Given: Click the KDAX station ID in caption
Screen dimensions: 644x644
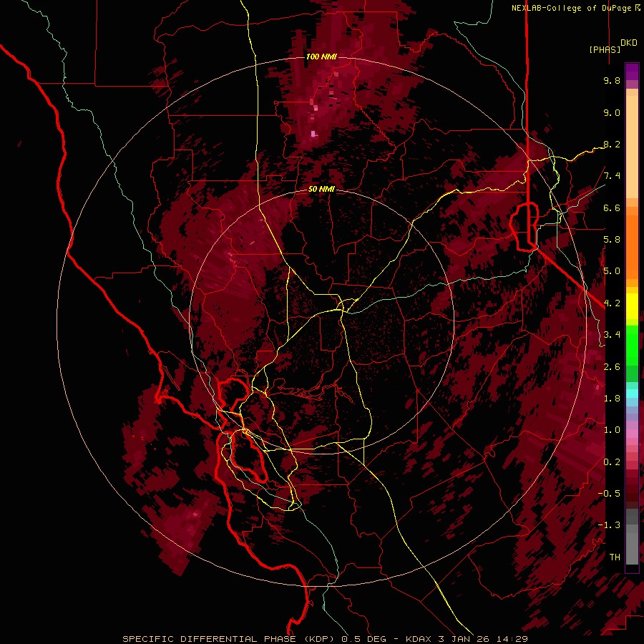Looking at the screenshot, I should pos(419,639).
